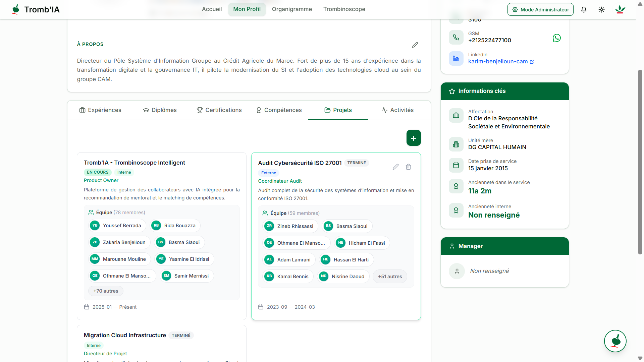Click the Ancienneté interne badge icon

(456, 210)
